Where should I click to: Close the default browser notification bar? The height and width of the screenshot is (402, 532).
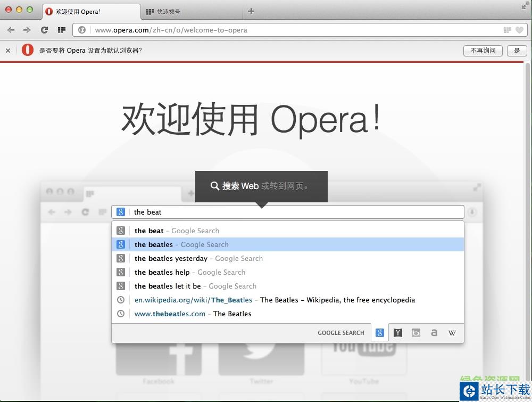[8, 51]
